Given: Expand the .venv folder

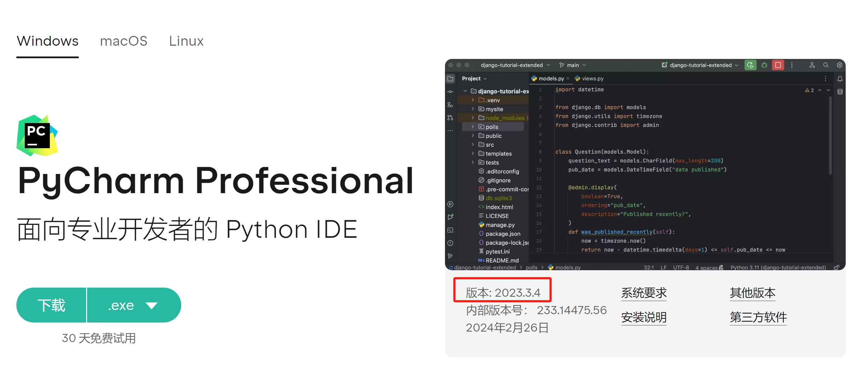Looking at the screenshot, I should point(473,100).
